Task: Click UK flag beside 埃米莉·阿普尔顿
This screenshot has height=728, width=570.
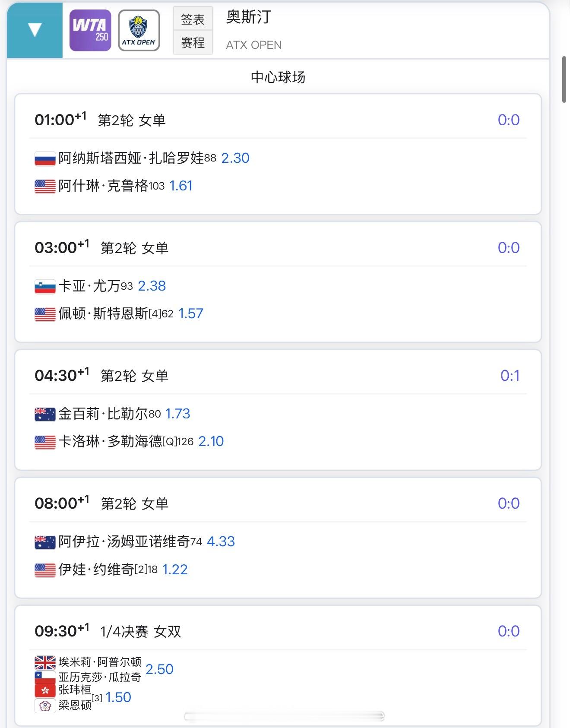Action: pos(45,662)
